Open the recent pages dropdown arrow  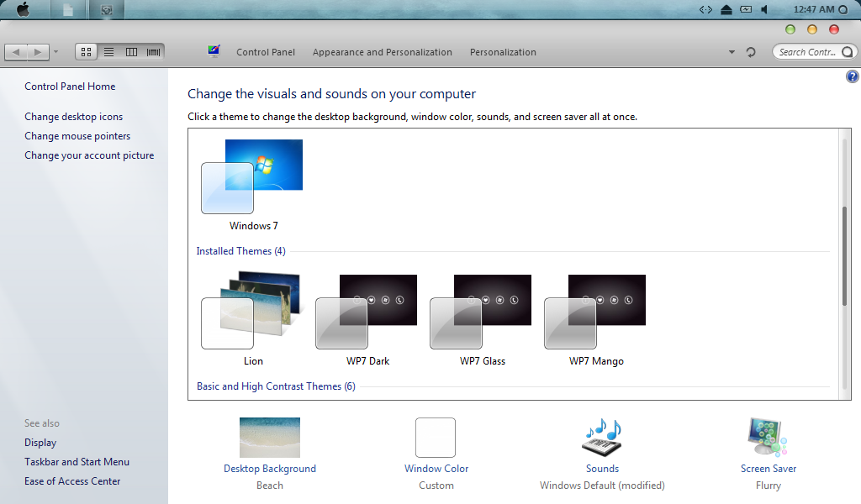(55, 52)
